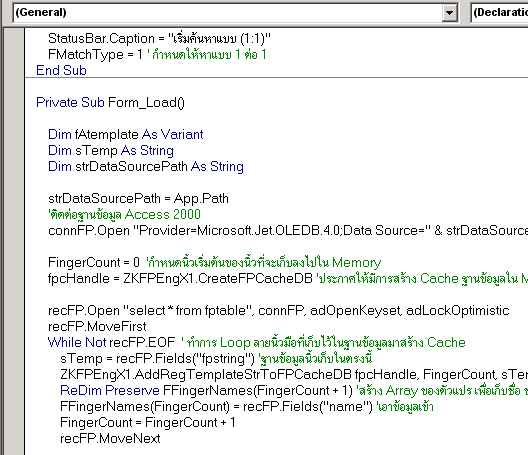Image resolution: width=528 pixels, height=455 pixels.
Task: Click the FingerCount = 0 assignment
Action: (94, 262)
